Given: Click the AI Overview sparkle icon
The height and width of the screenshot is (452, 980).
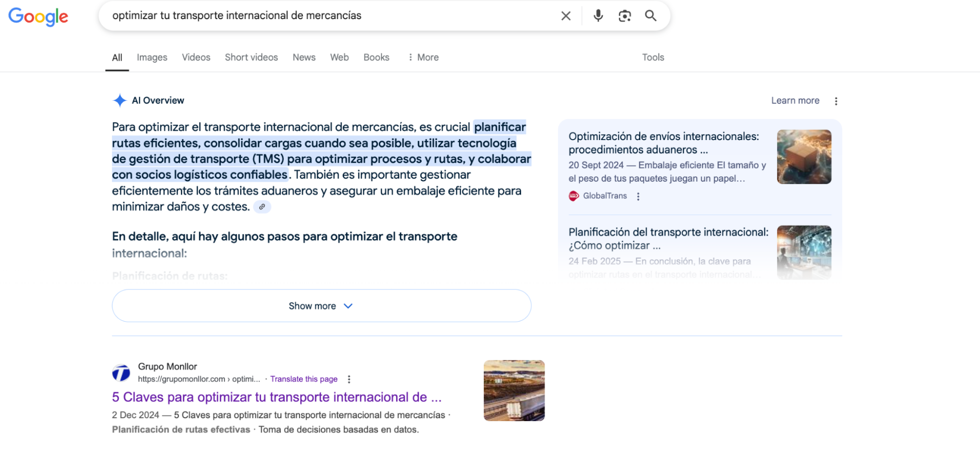Looking at the screenshot, I should tap(119, 100).
